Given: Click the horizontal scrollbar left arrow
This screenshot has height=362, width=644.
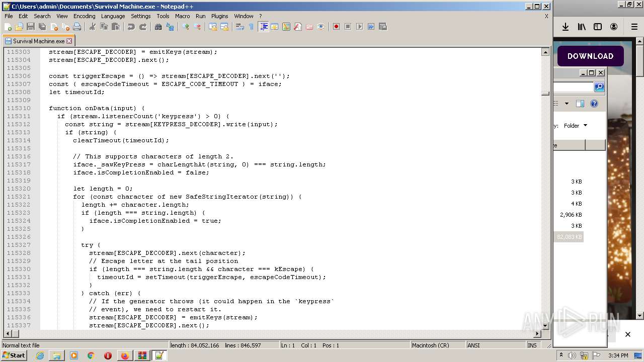Looking at the screenshot, I should 7,333.
